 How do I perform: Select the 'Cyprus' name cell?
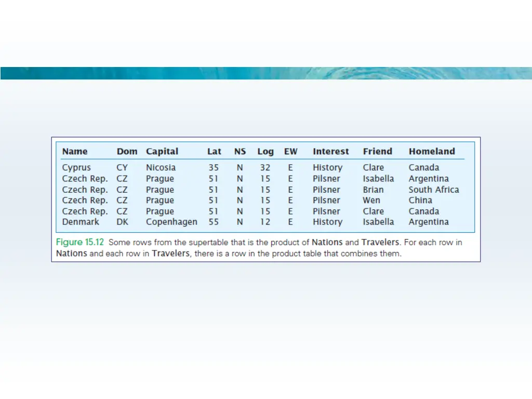[76, 168]
